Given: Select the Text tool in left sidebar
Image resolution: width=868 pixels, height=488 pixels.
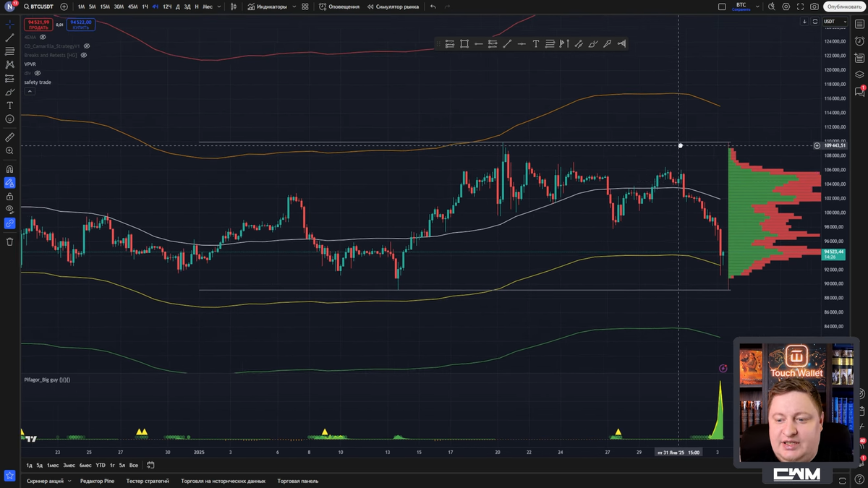Looking at the screenshot, I should (x=10, y=106).
